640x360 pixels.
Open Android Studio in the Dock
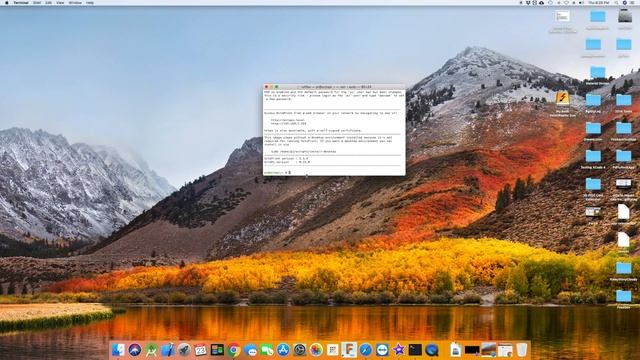tap(151, 350)
